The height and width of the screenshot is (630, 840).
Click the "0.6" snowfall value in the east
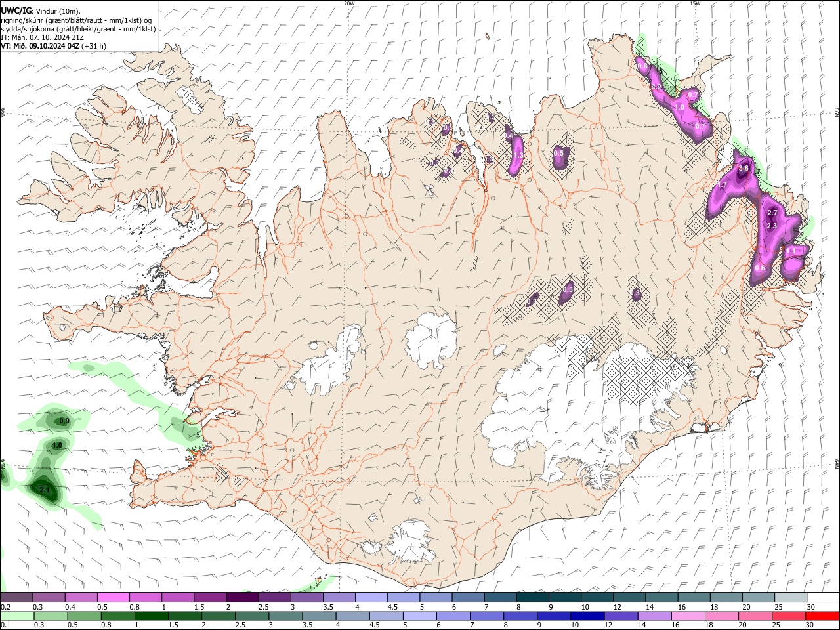coord(760,268)
